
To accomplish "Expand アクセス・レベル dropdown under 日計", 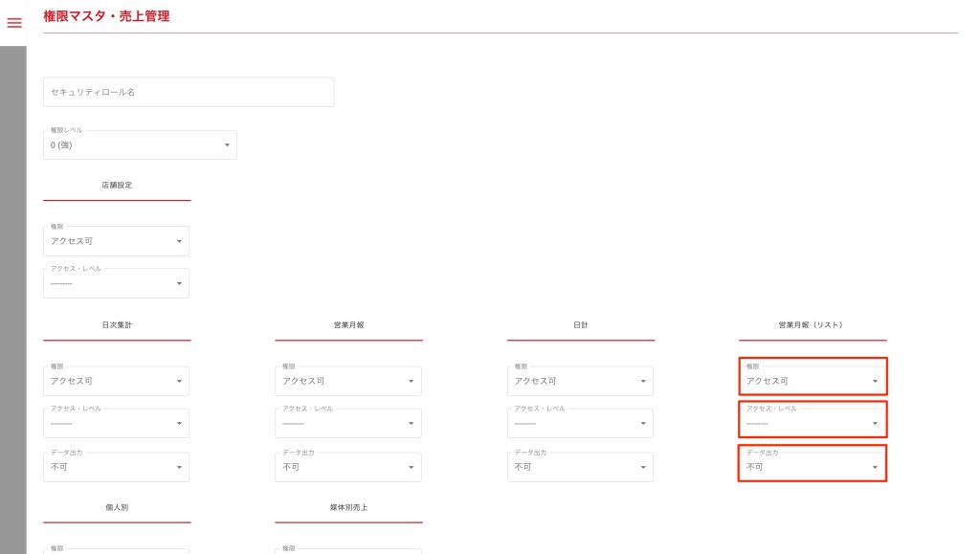I will pos(580,424).
